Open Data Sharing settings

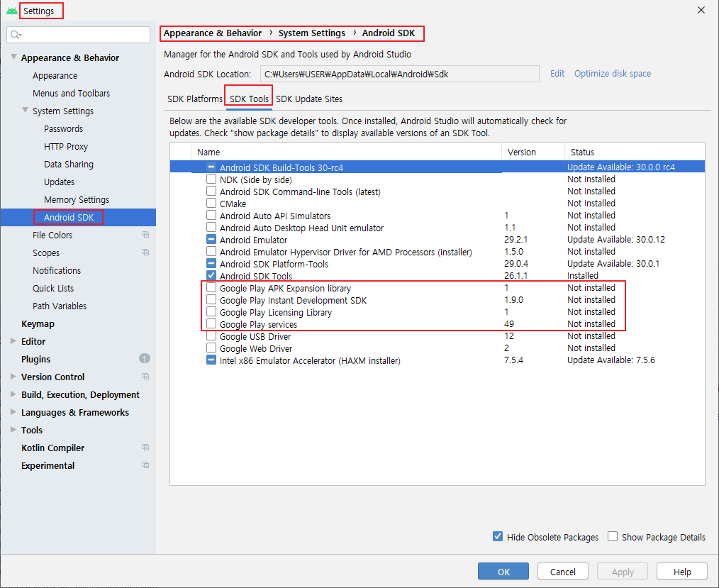point(68,164)
